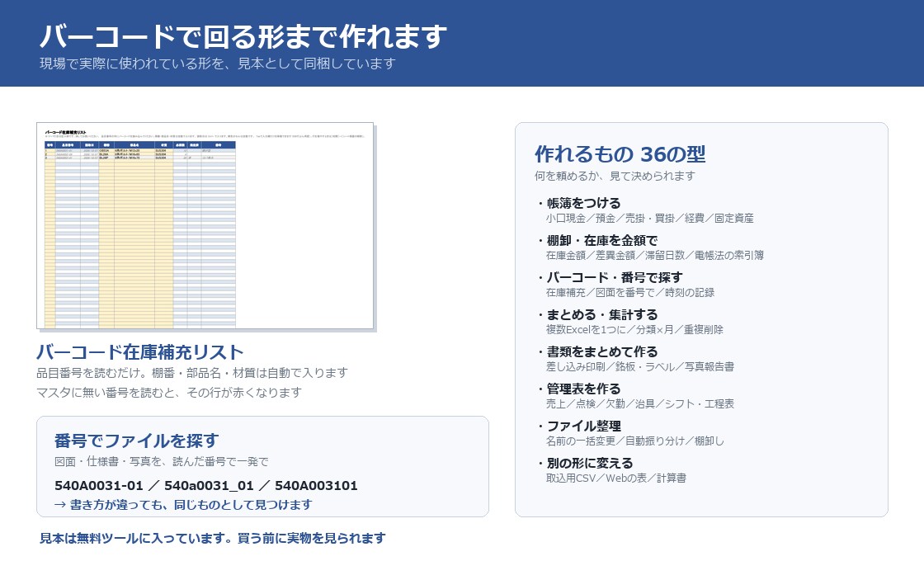This screenshot has height=561, width=924.
Task: Select the list item '書類をまとめて作る'
Action: (602, 351)
